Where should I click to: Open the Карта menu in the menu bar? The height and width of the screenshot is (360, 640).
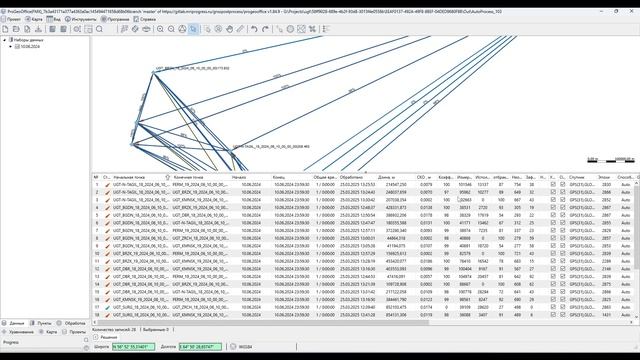tap(34, 19)
